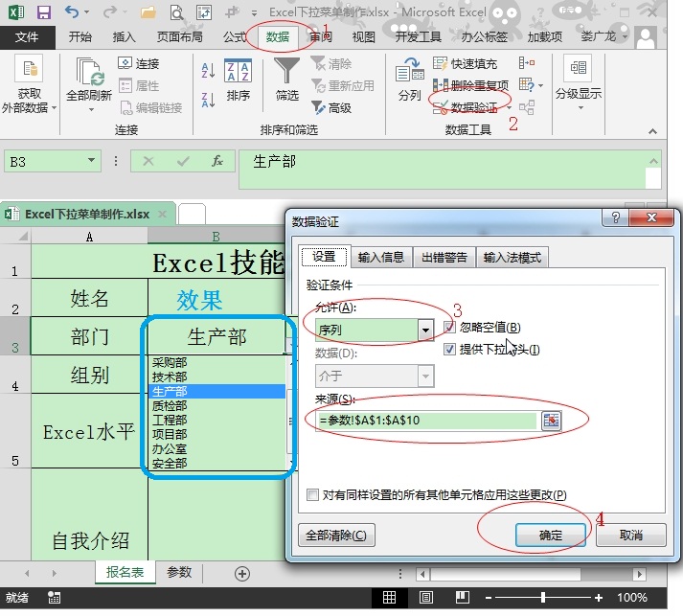The width and height of the screenshot is (683, 616).
Task: Sort descending Z to A icon
Action: [208, 100]
